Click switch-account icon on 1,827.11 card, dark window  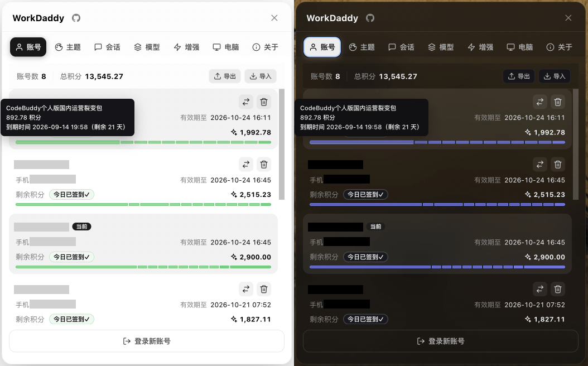pos(540,289)
